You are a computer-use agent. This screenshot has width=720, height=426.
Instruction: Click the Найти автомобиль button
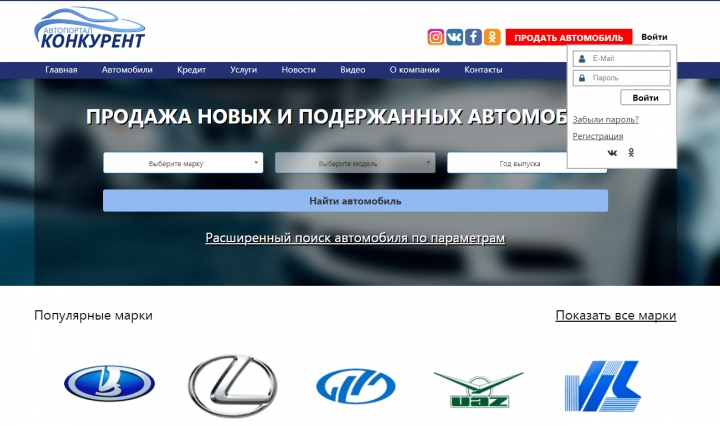355,201
